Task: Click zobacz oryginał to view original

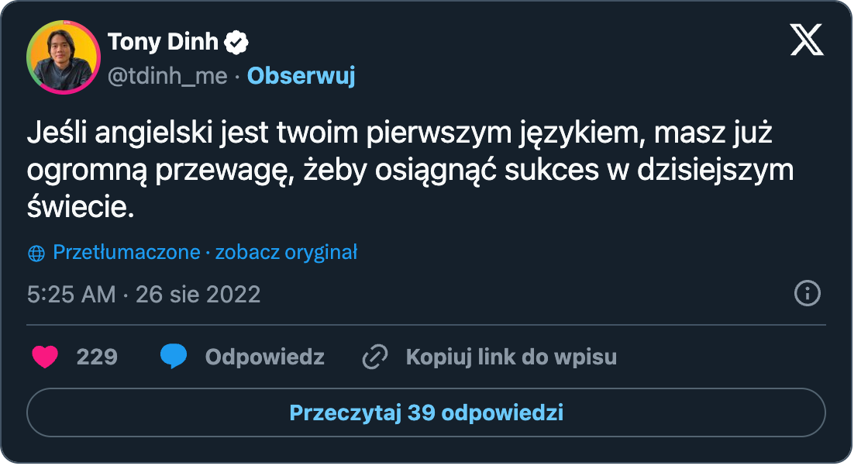Action: click(x=286, y=253)
